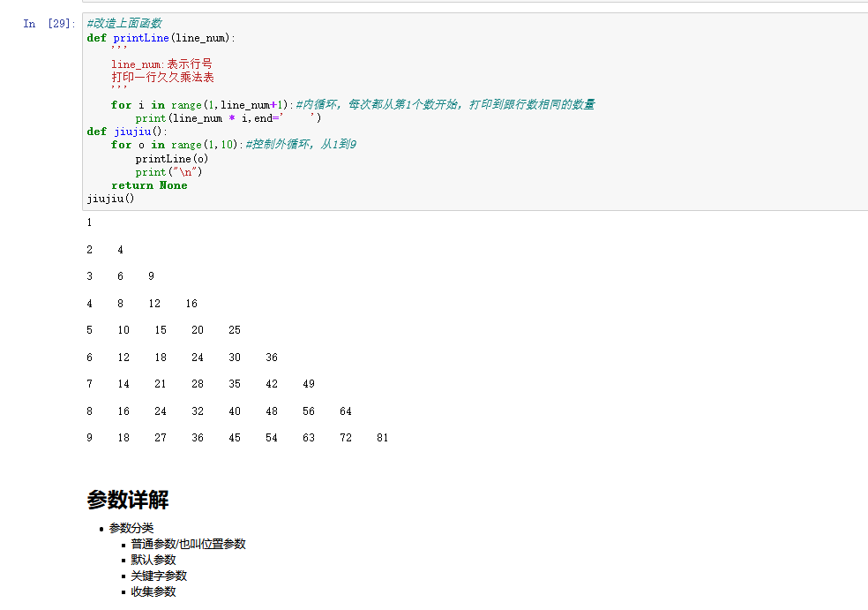Click the 'def jiujiu():' line
The image size is (868, 610).
click(x=127, y=132)
